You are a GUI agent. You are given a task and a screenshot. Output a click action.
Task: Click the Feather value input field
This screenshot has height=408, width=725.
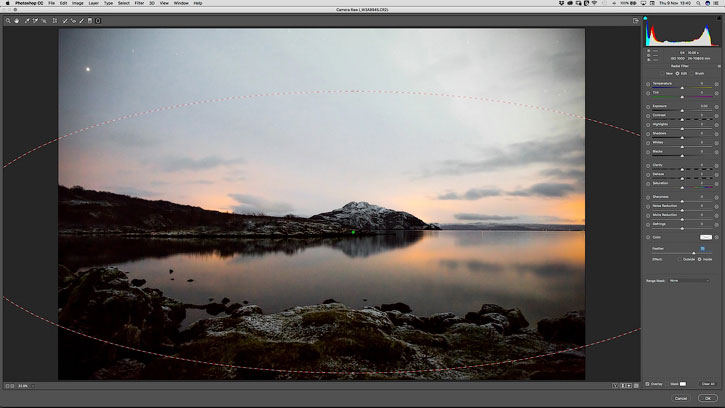pos(704,249)
